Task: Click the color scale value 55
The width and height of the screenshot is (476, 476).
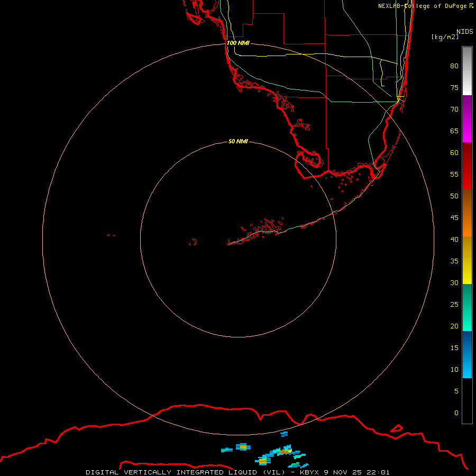Action: [454, 174]
